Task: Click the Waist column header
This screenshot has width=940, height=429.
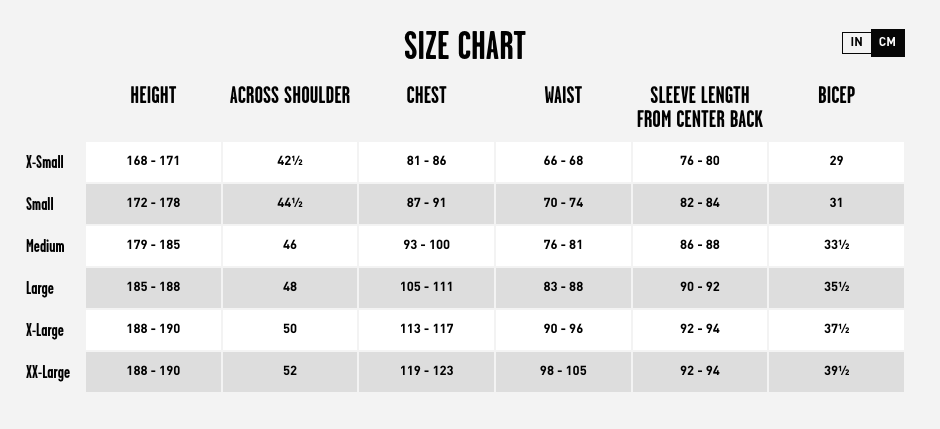Action: coord(563,95)
